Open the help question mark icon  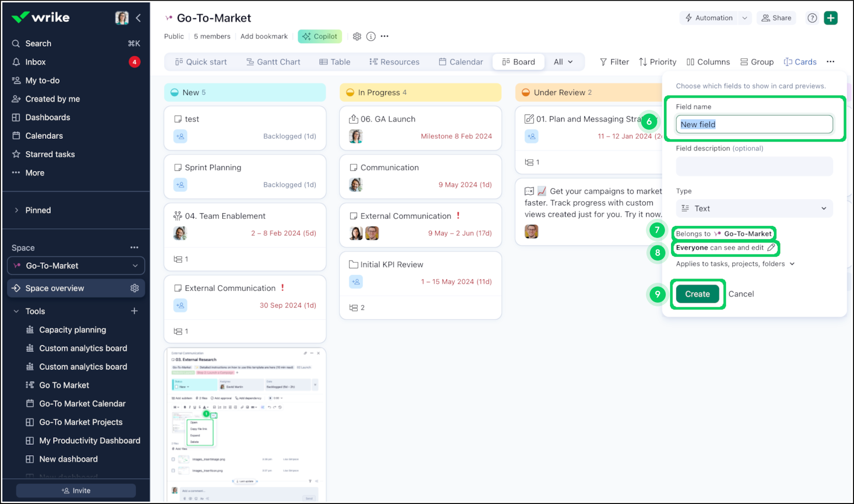[812, 18]
